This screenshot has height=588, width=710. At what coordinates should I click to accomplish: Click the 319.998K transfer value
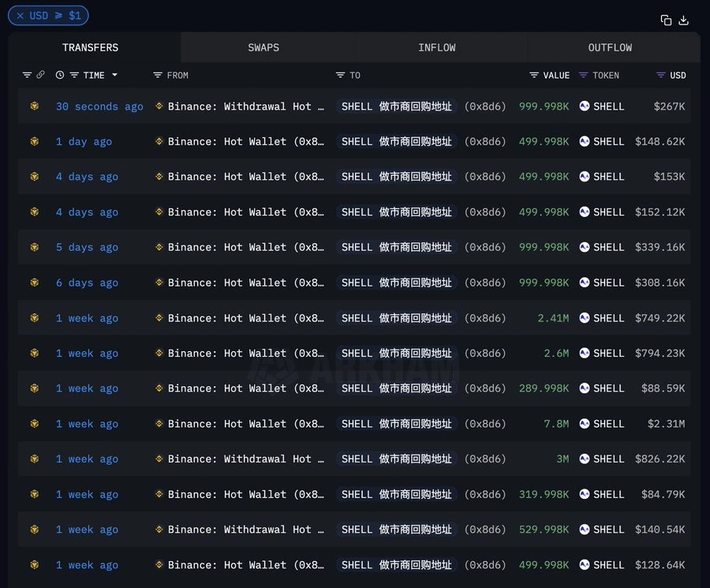point(544,494)
